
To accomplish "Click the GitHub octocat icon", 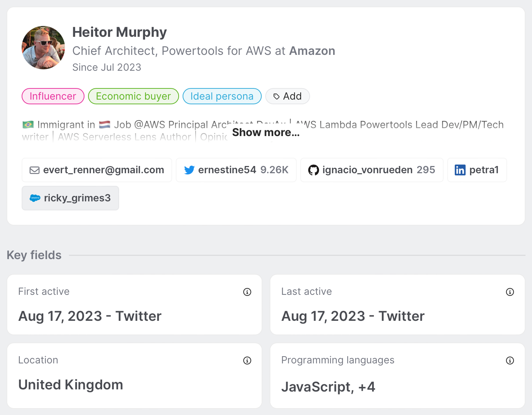I will 314,170.
